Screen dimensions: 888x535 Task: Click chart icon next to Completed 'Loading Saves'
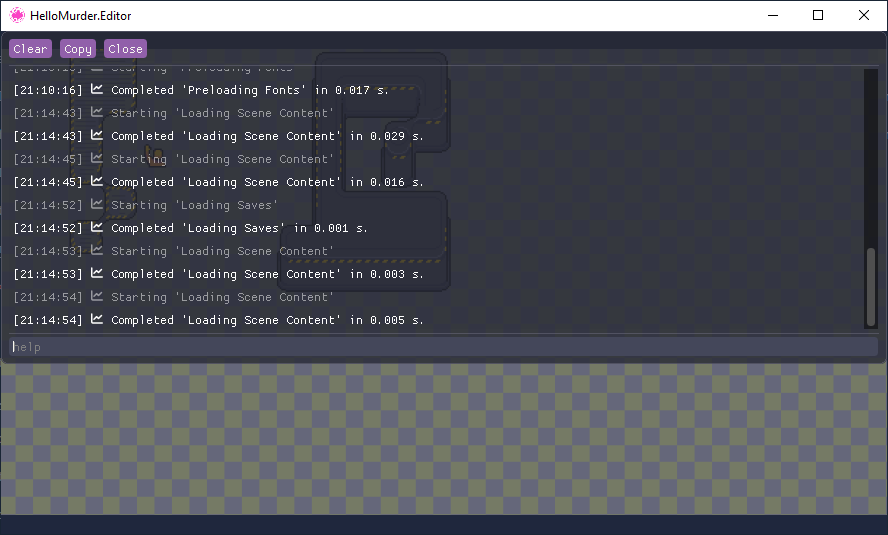click(x=97, y=228)
